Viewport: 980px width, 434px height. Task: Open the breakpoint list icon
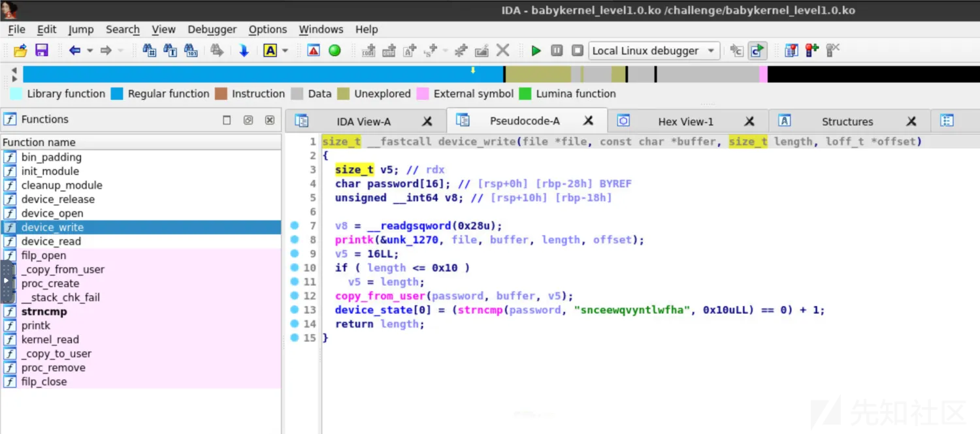pos(791,50)
